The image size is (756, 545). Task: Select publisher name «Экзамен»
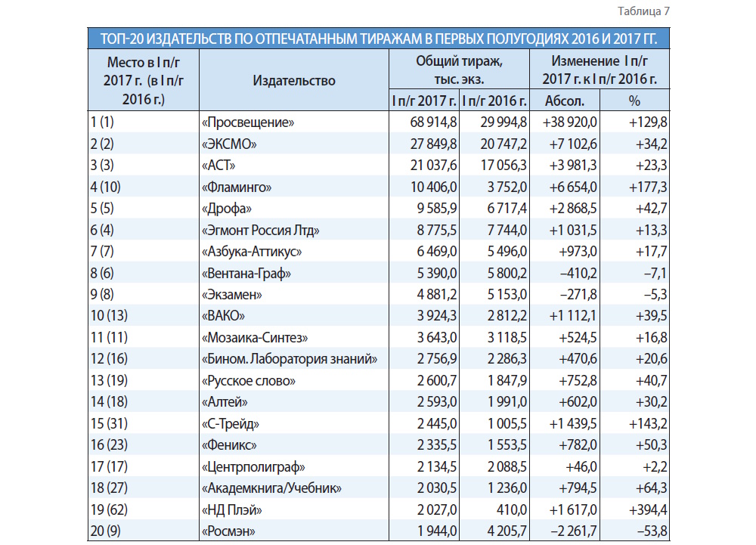pos(231,295)
